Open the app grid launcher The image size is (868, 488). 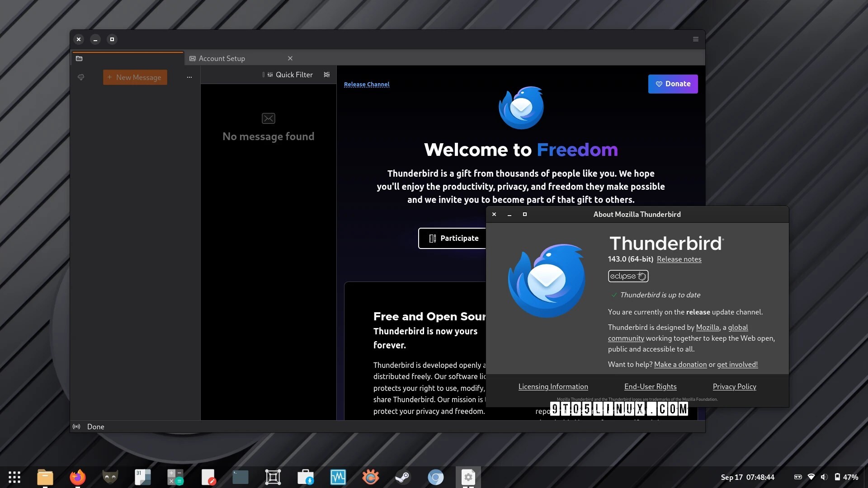coord(14,477)
